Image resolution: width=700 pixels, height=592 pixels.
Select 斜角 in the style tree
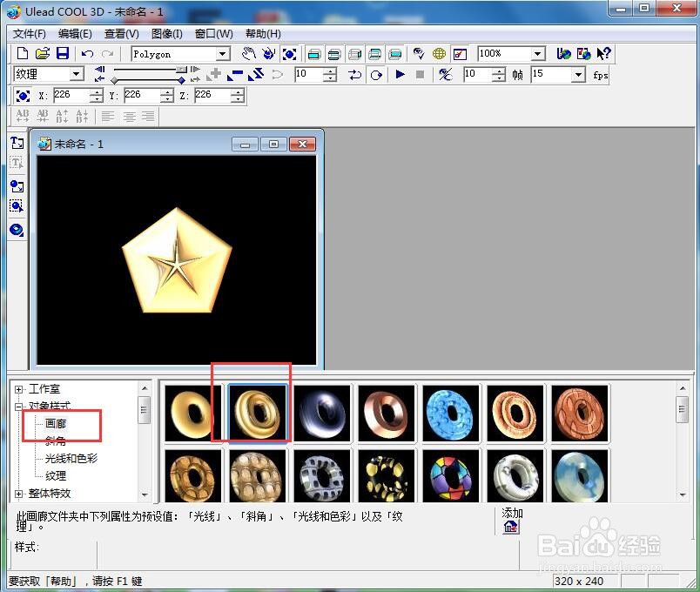[56, 441]
